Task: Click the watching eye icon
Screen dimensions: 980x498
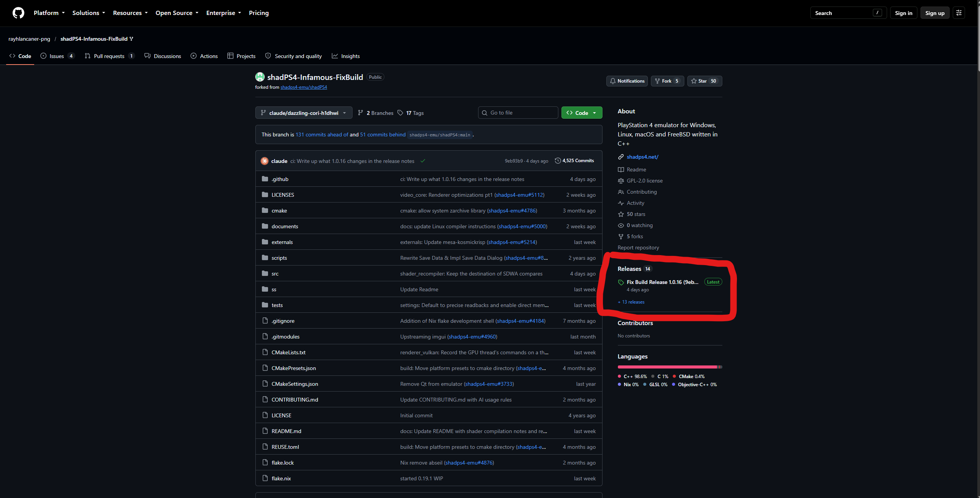Action: [x=621, y=225]
